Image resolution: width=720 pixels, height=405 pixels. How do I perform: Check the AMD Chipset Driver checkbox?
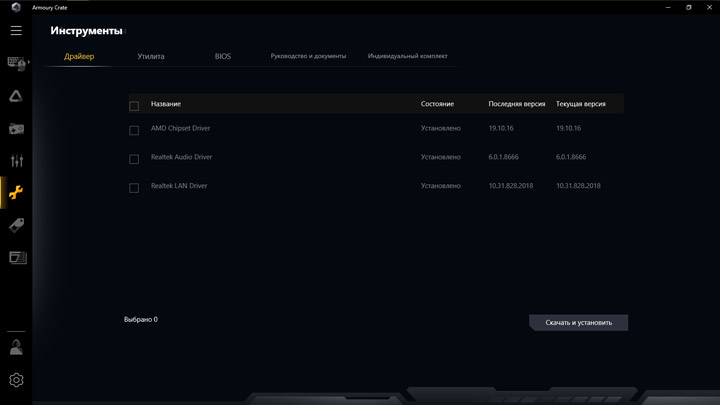[x=134, y=130]
